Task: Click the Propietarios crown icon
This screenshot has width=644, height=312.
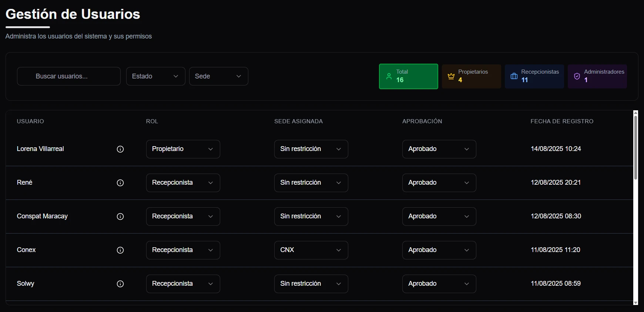Action: [451, 76]
